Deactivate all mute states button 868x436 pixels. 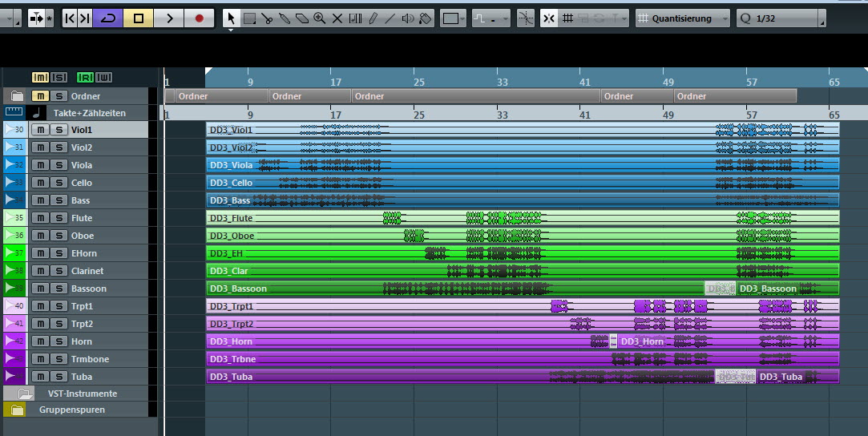pyautogui.click(x=40, y=78)
